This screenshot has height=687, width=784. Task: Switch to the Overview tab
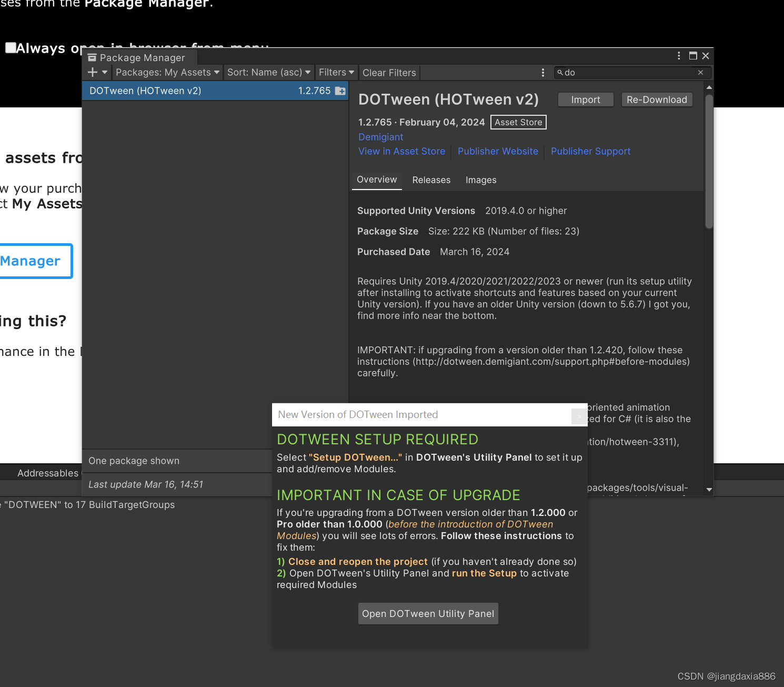(377, 180)
